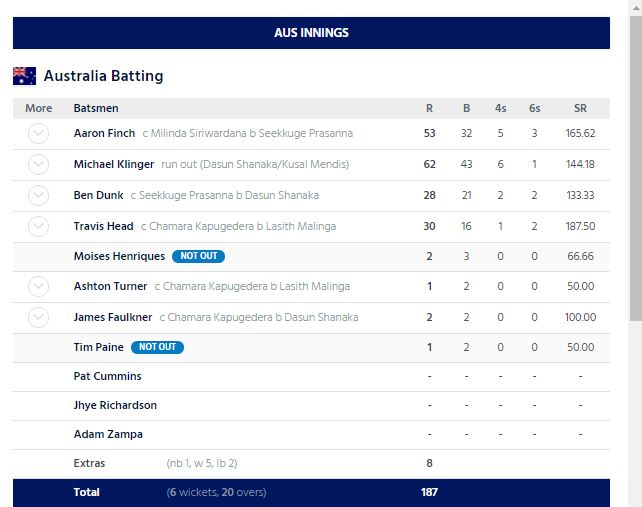The height and width of the screenshot is (507, 642).
Task: Expand Ben Dunk's row chevron
Action: coord(38,196)
